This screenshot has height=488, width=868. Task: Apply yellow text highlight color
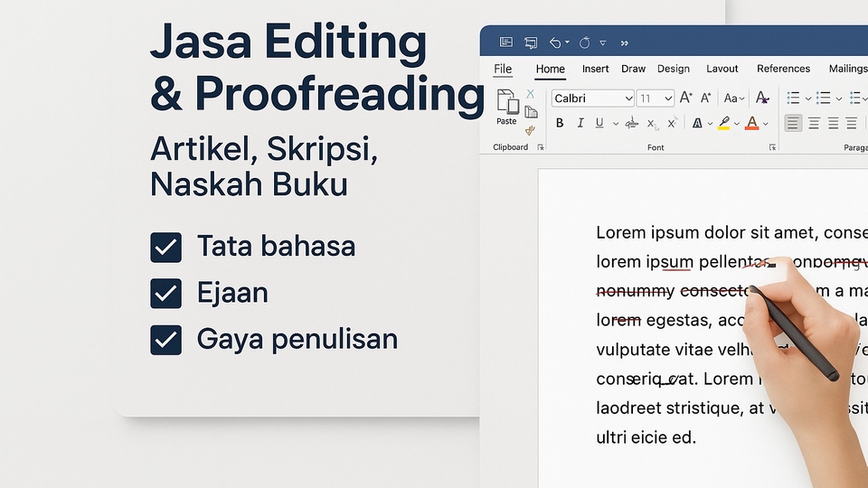(x=723, y=124)
